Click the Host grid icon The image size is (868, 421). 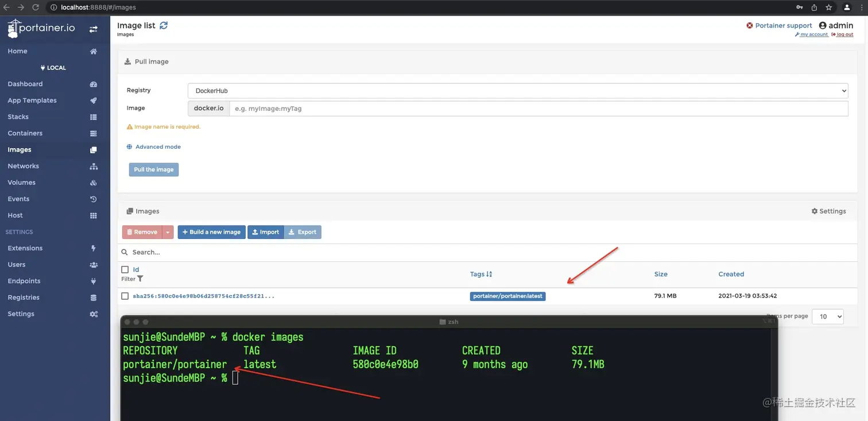(x=94, y=215)
